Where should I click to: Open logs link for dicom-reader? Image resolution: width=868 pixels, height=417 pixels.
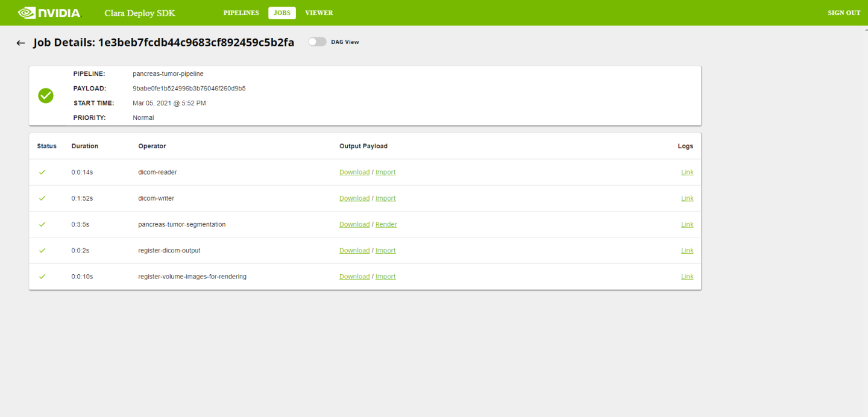tap(687, 172)
